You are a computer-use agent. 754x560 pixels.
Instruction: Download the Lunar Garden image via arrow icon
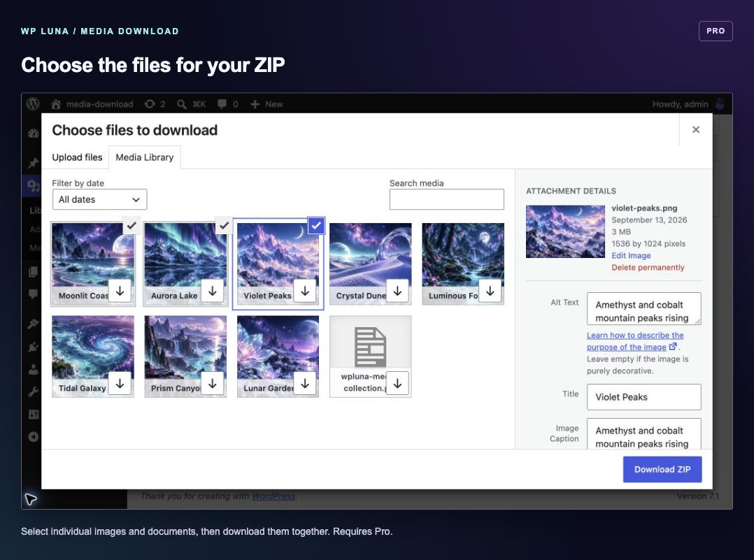coord(305,383)
